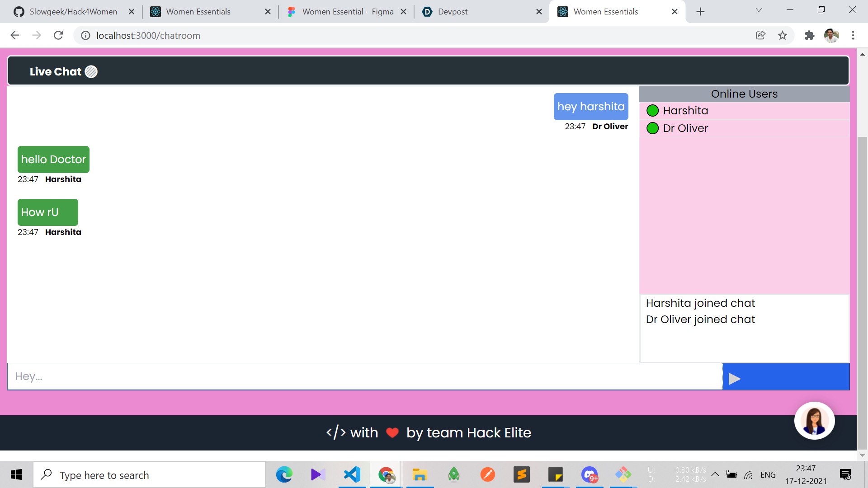The image size is (868, 488).
Task: Open the chatbot assistant avatar
Action: pyautogui.click(x=814, y=421)
